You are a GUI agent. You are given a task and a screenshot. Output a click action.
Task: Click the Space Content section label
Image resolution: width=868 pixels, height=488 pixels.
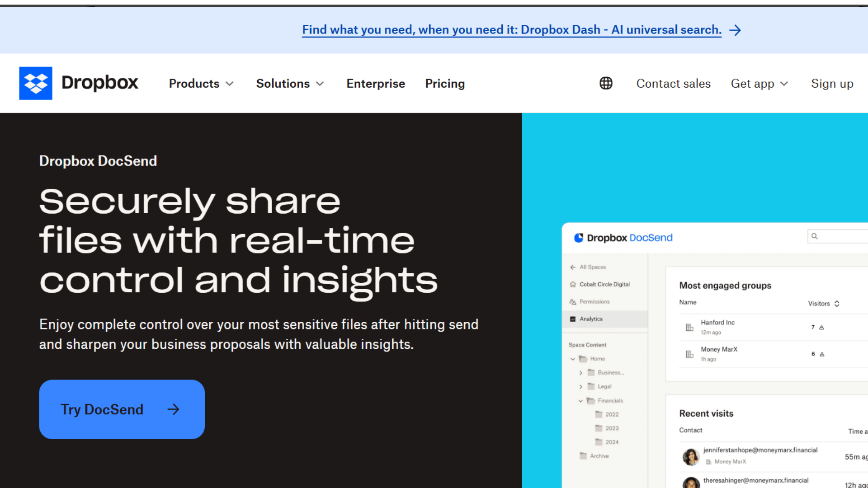(x=587, y=345)
